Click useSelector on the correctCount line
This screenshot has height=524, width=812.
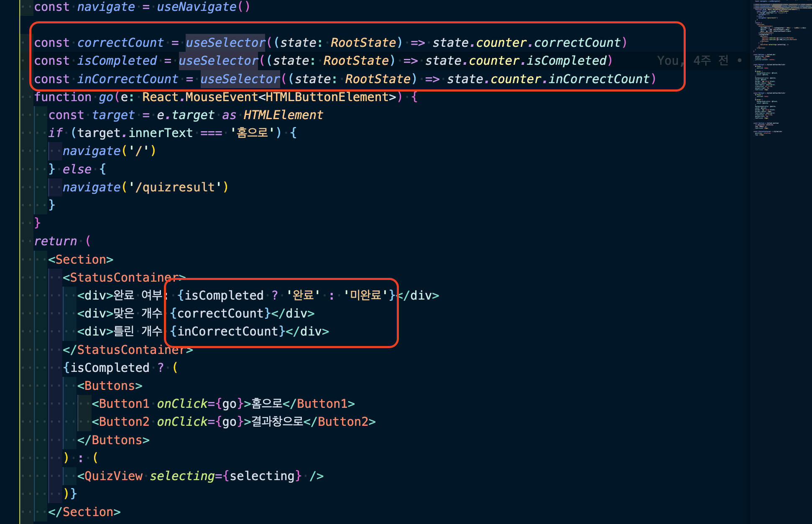coord(225,43)
